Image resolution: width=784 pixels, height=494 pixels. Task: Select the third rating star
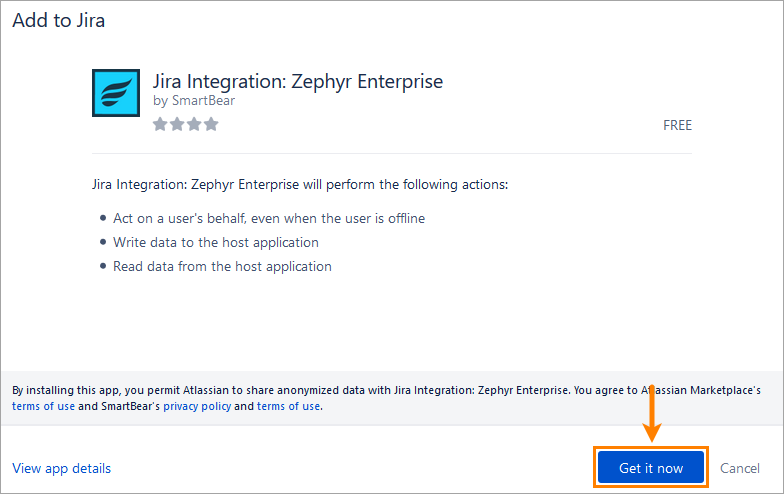click(x=194, y=125)
